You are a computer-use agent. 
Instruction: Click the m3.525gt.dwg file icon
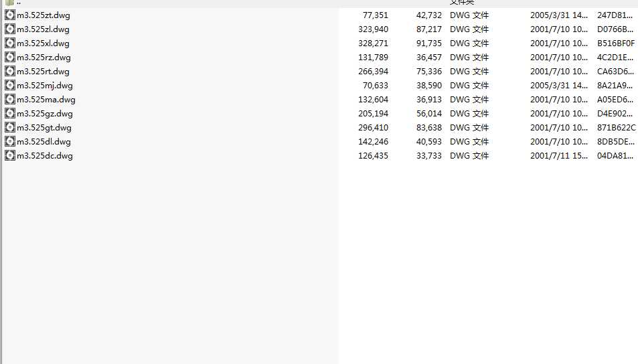[10, 127]
